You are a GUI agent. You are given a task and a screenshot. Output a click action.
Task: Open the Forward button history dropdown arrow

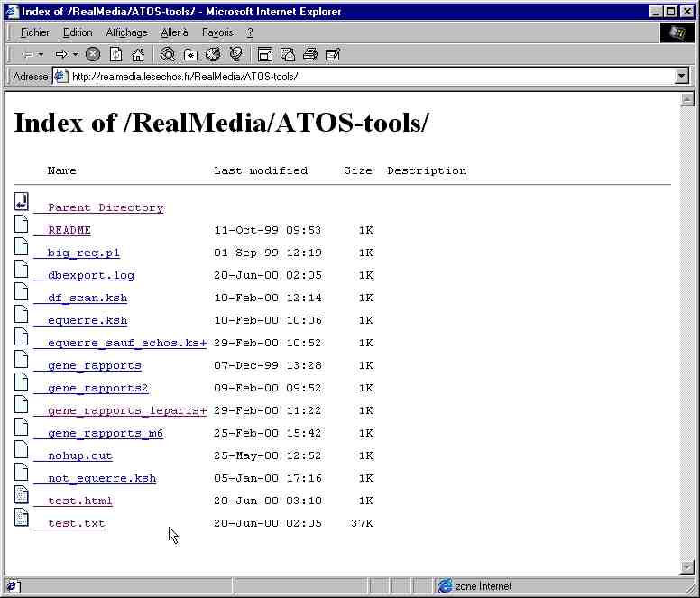[x=75, y=54]
